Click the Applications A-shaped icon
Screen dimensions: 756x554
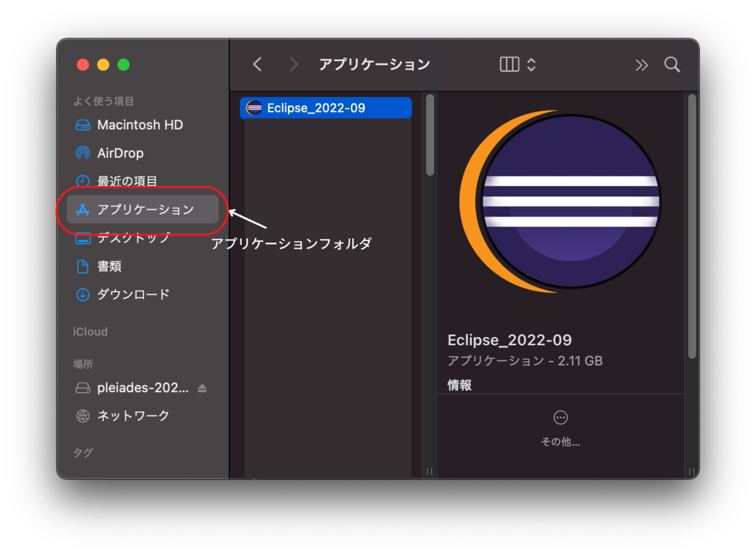(83, 210)
